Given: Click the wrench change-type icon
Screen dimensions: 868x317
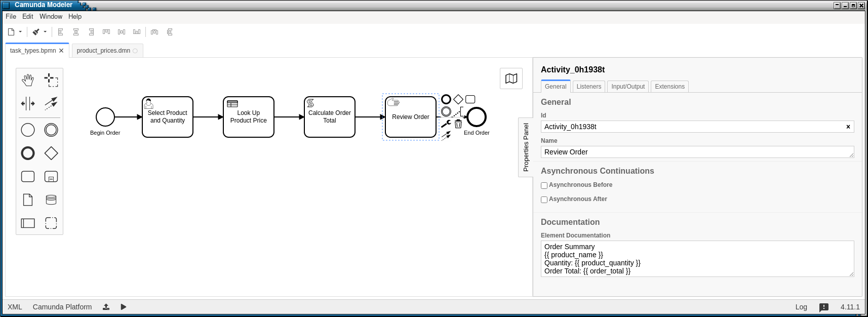Looking at the screenshot, I should click(446, 124).
